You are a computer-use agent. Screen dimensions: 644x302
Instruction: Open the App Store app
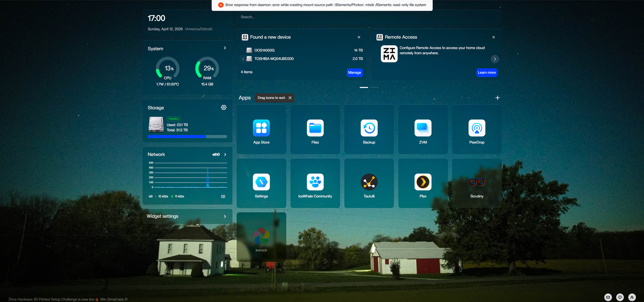[261, 129]
